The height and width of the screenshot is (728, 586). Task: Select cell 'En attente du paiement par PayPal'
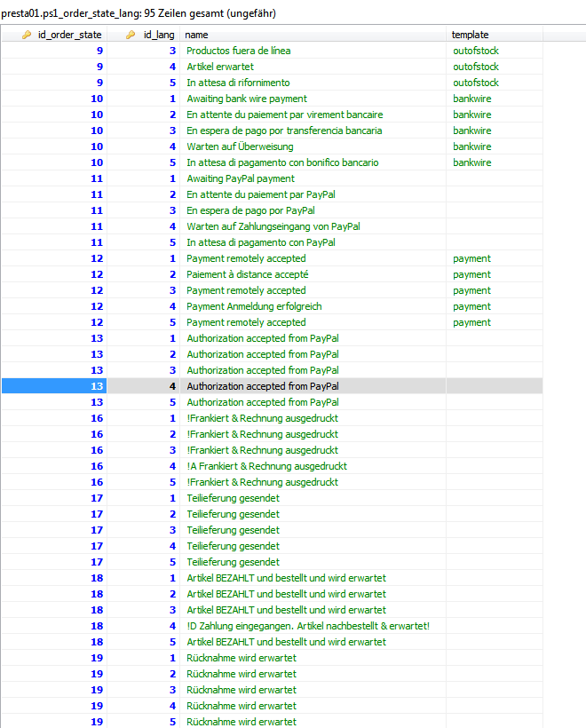[x=313, y=194]
